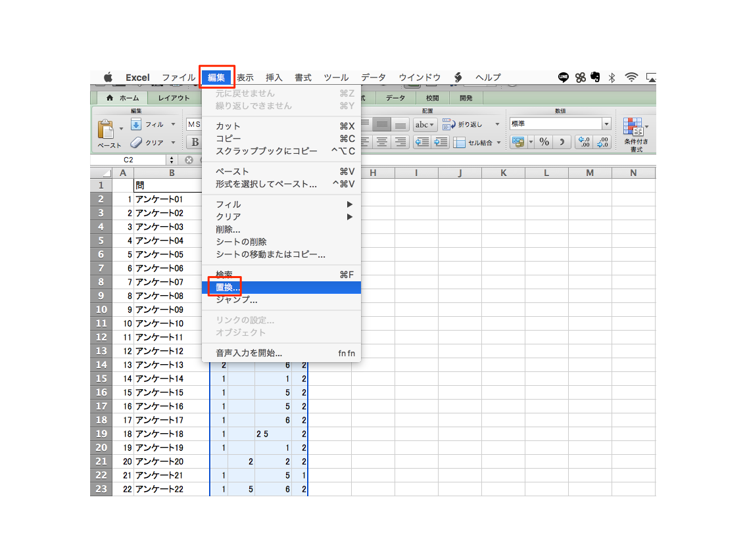Click the select-all corner of sheet
Screen dimensions: 747x560
click(101, 173)
